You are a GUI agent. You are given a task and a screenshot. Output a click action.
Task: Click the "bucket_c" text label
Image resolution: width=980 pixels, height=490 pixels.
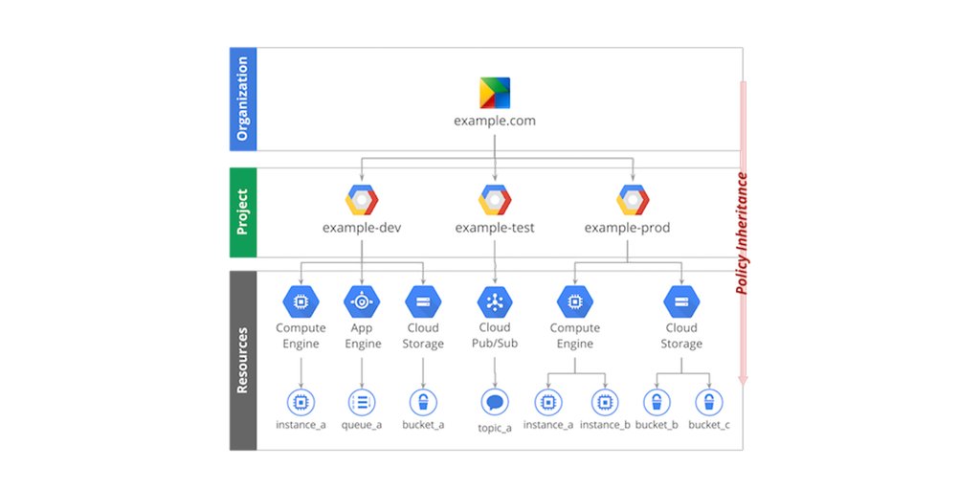pyautogui.click(x=709, y=425)
